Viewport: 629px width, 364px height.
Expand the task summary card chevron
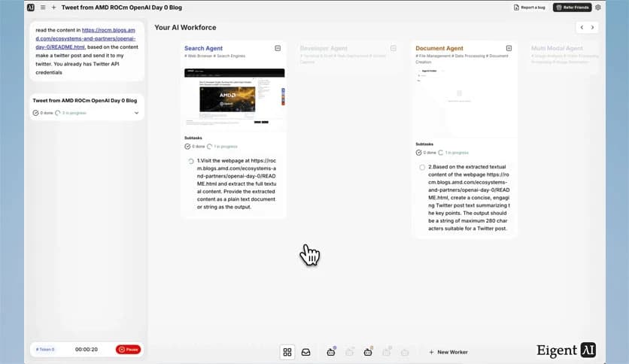136,113
